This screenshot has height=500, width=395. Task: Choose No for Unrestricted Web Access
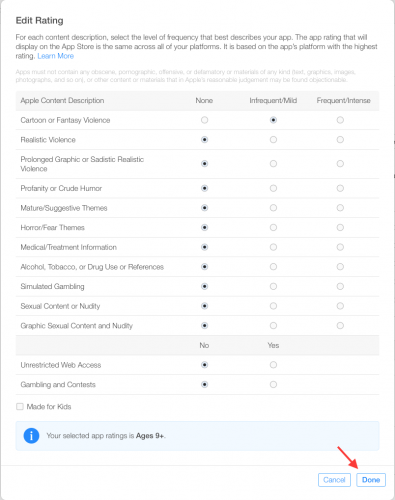(x=204, y=365)
